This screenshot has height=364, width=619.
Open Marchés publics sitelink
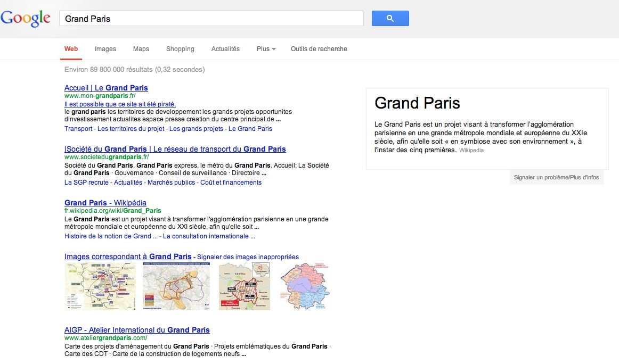point(172,182)
